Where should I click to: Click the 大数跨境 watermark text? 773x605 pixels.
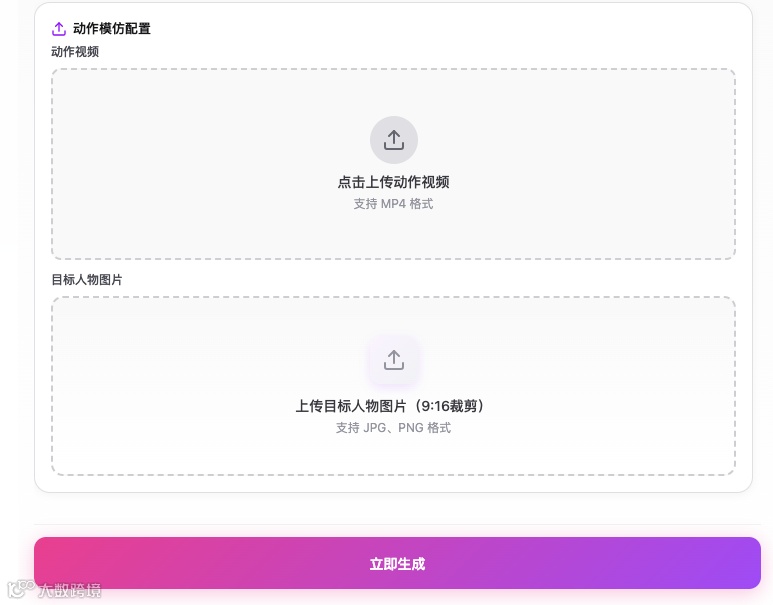70,590
